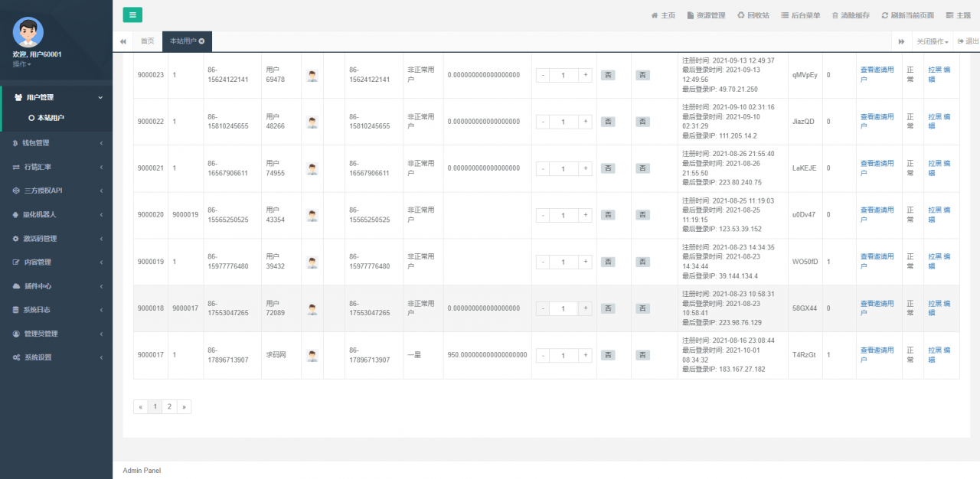This screenshot has width=980, height=479.
Task: Go to page 2 in pagination
Action: 169,407
